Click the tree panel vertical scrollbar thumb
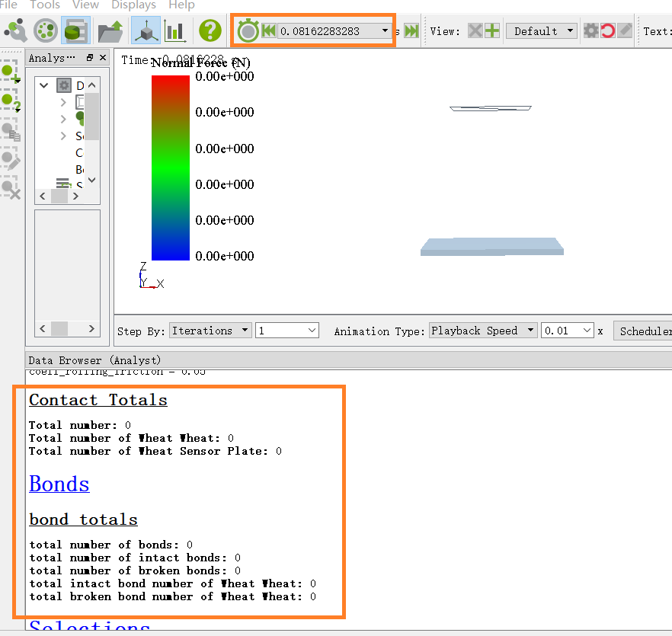The image size is (672, 636). 92,116
